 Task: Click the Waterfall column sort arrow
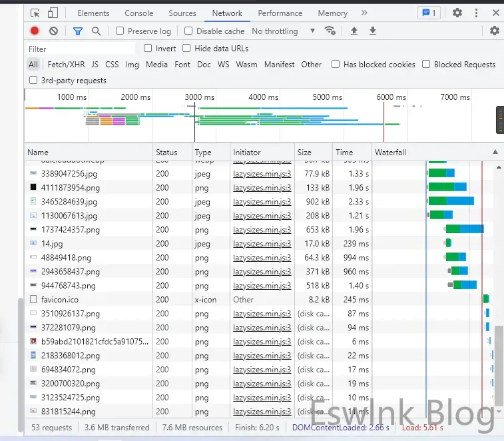(495, 152)
